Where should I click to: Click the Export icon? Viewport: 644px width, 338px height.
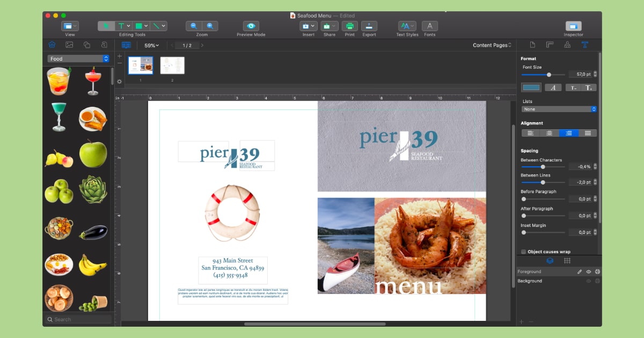coord(369,25)
